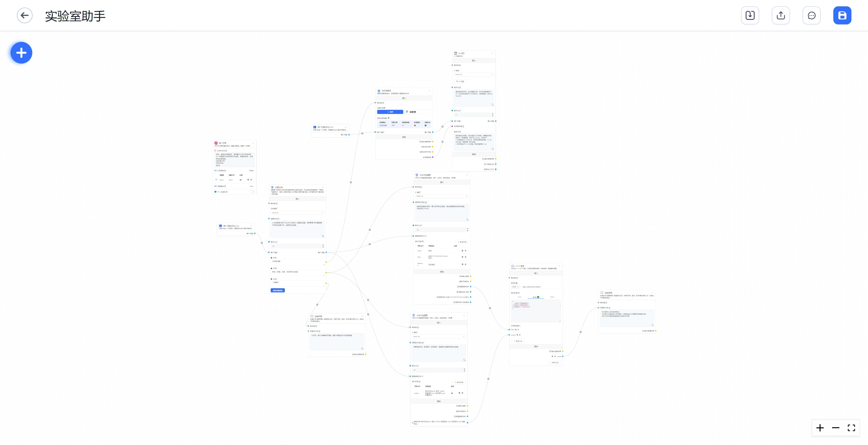Switch to Body tab in HTTP request
Viewport: 868px width, 445px height.
[535, 297]
